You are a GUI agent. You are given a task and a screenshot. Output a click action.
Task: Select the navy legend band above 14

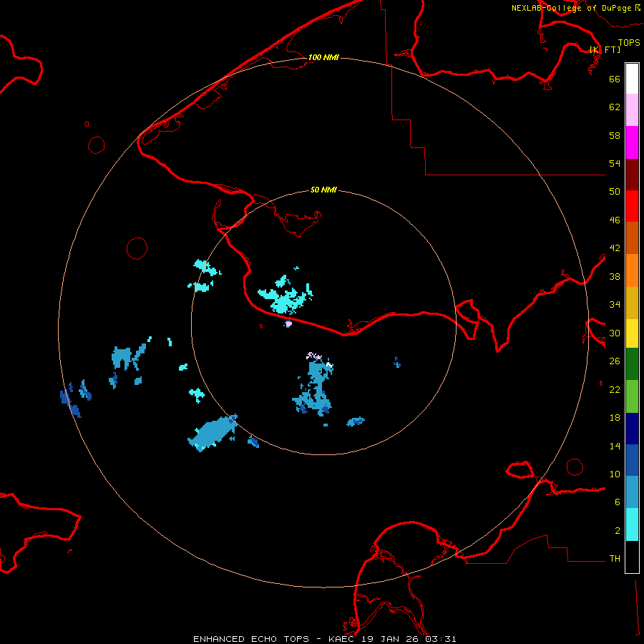click(632, 429)
